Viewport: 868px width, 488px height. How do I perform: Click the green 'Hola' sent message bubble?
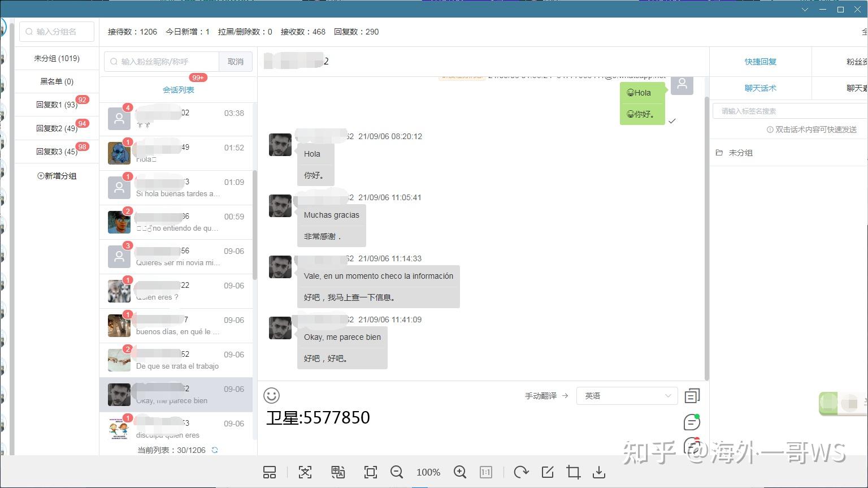(643, 103)
